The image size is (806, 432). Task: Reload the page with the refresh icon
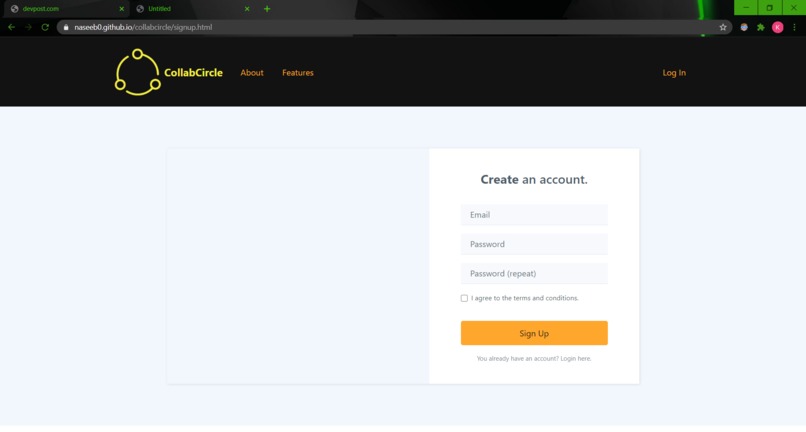pyautogui.click(x=45, y=27)
